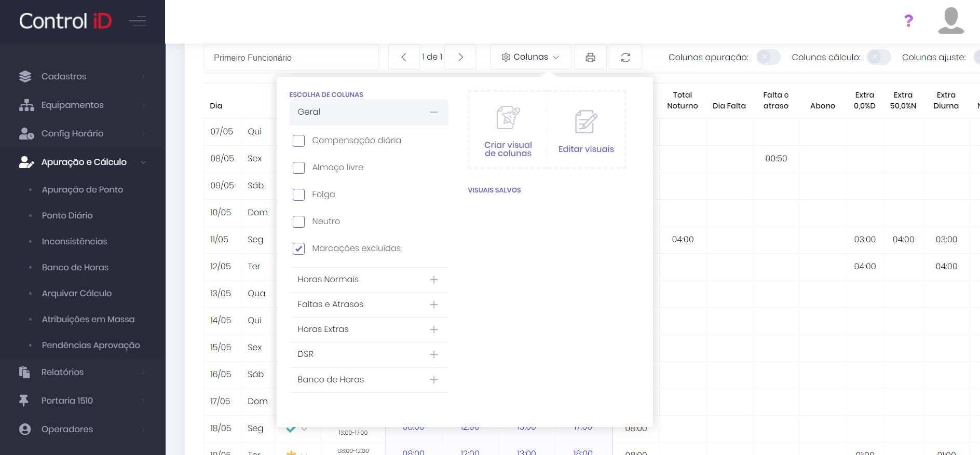Click the Config Horário user-clock icon
Screen dimensions: 980x455
(x=26, y=133)
